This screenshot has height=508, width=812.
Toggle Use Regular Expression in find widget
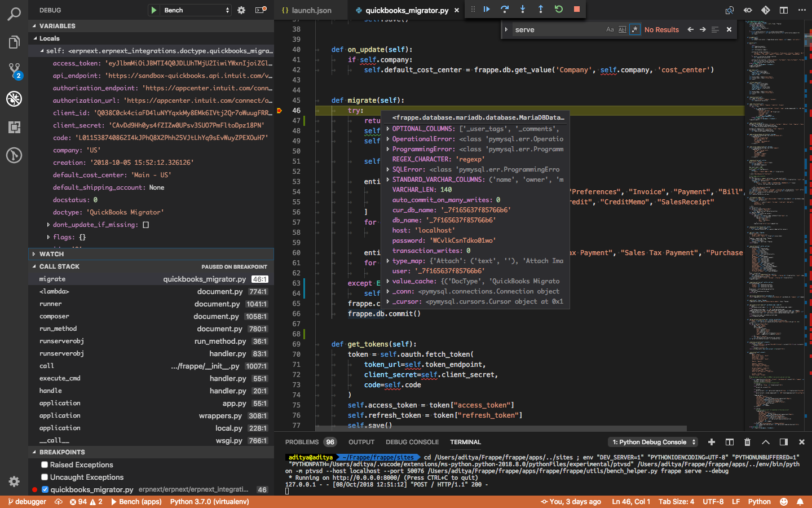coord(635,29)
